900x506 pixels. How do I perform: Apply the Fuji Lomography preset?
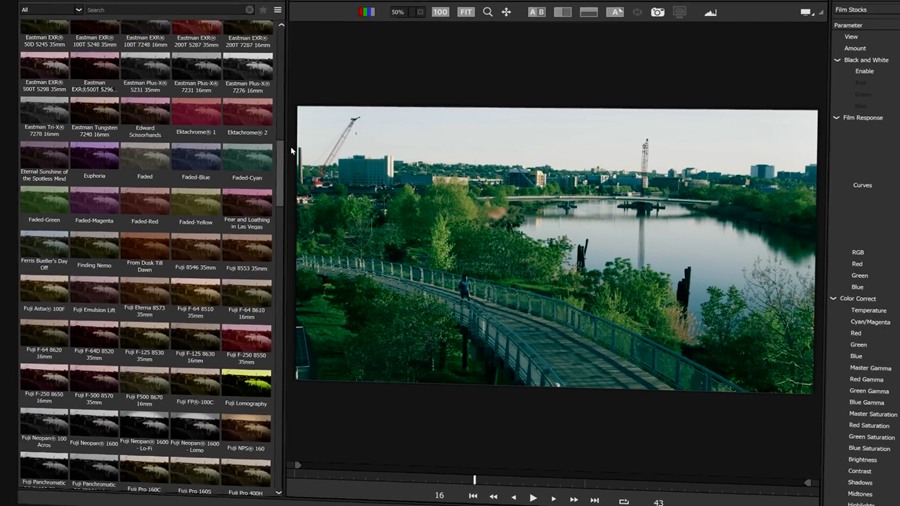coord(246,388)
